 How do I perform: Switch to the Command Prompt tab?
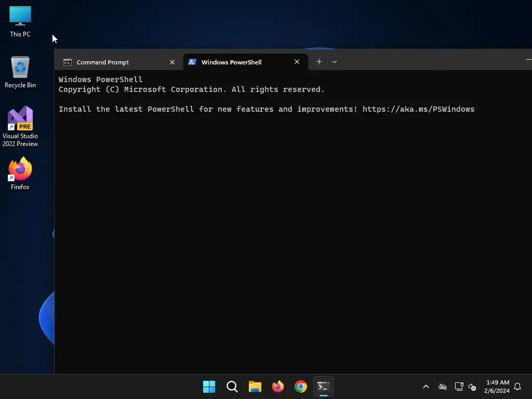(119, 62)
